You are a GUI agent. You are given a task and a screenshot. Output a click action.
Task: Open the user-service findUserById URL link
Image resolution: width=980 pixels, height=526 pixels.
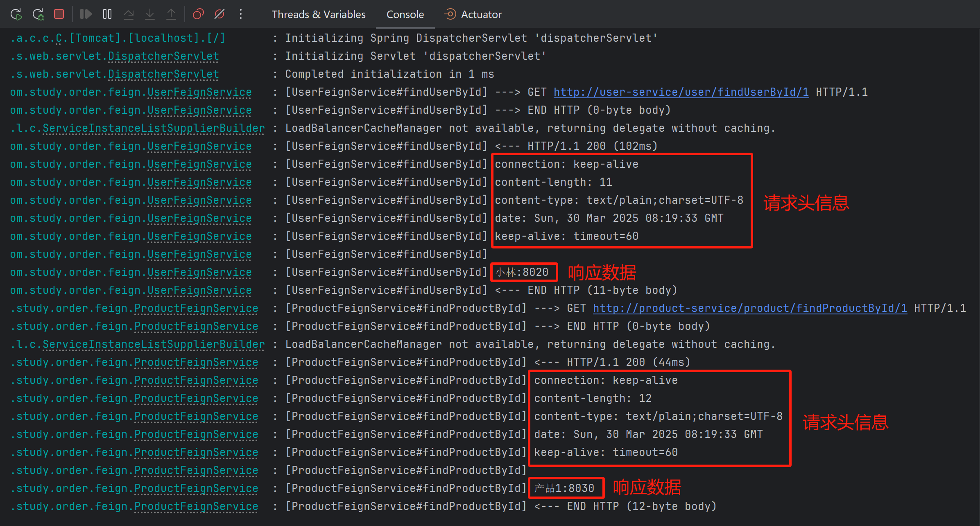(x=681, y=92)
